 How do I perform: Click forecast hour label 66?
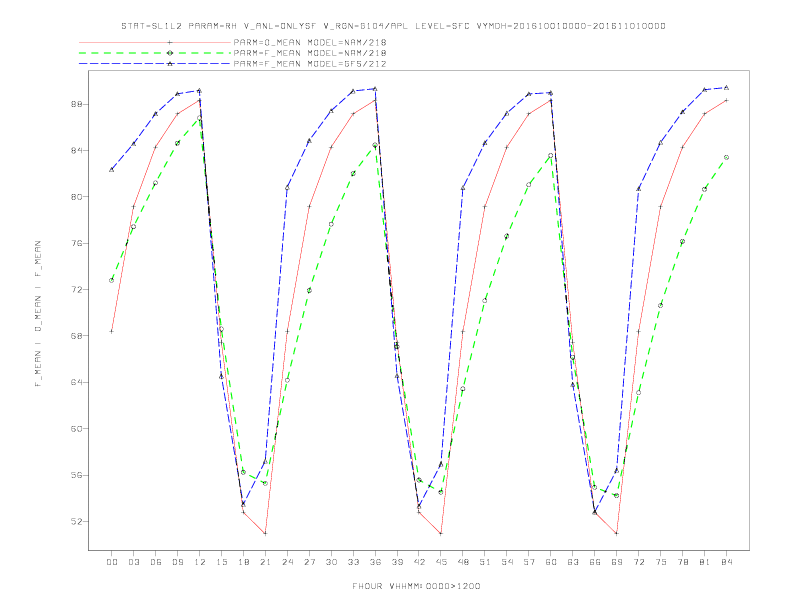click(595, 562)
